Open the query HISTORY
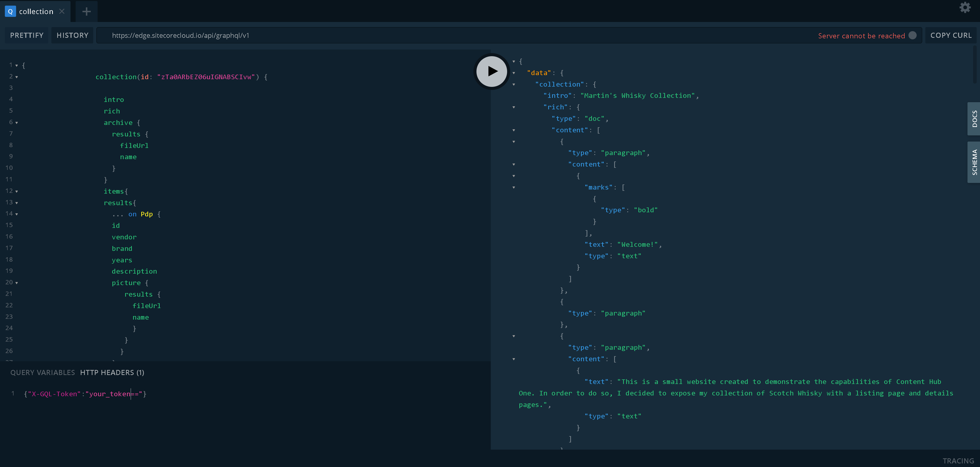The width and height of the screenshot is (980, 467). point(72,35)
